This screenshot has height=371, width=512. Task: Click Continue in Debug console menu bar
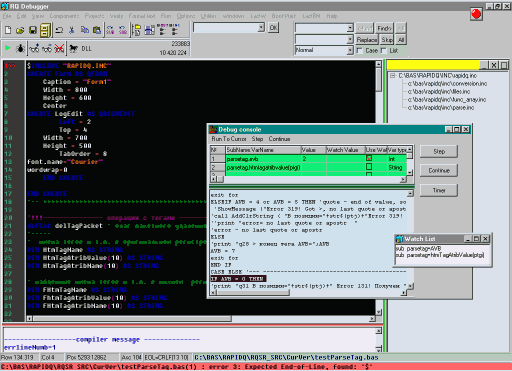click(x=279, y=139)
